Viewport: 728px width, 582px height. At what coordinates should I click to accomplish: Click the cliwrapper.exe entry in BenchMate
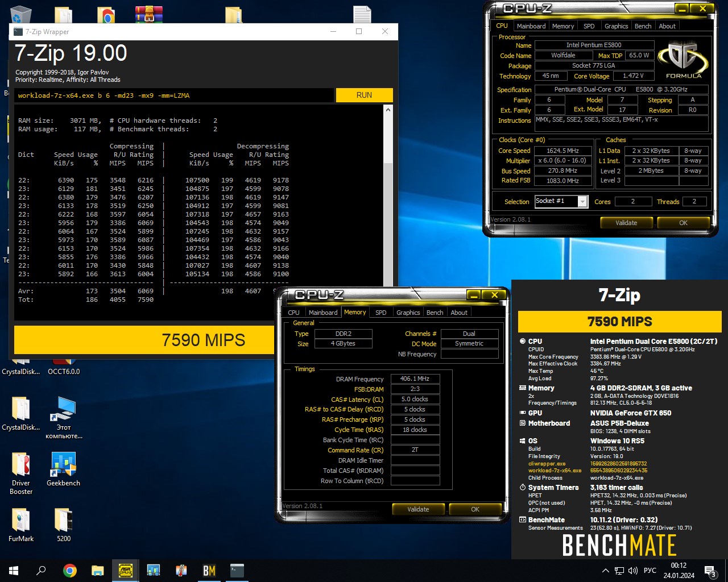tap(547, 464)
